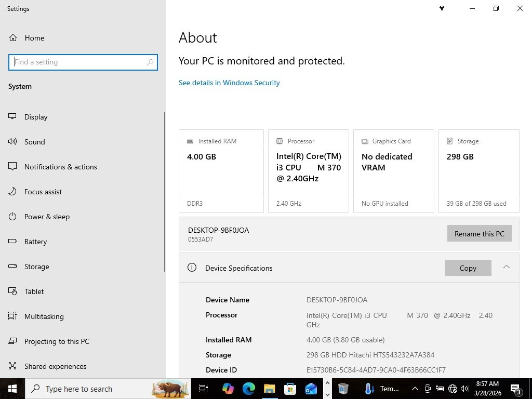Click the Device Specifications info icon
The height and width of the screenshot is (399, 532).
[192, 268]
